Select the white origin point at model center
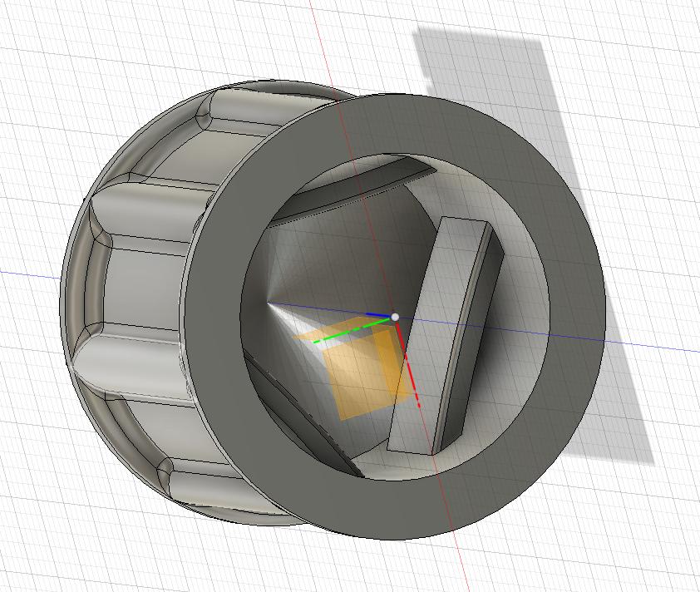This screenshot has height=592, width=700. (395, 317)
